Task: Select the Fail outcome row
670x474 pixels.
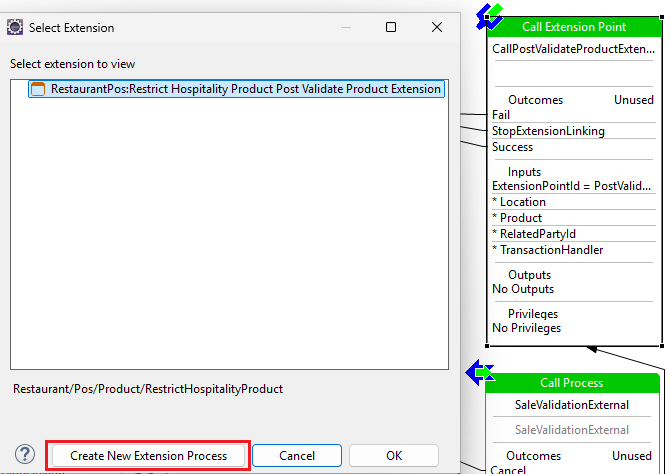Action: pos(574,115)
